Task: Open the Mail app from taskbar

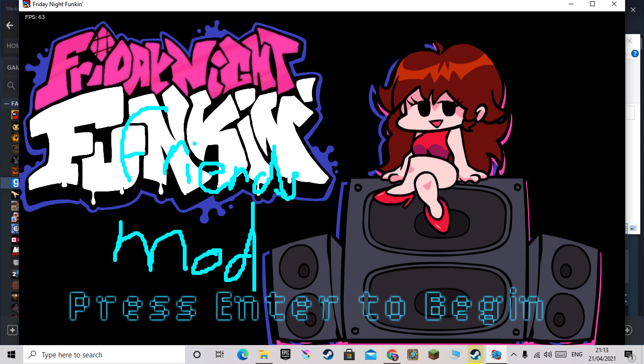Action: point(370,355)
